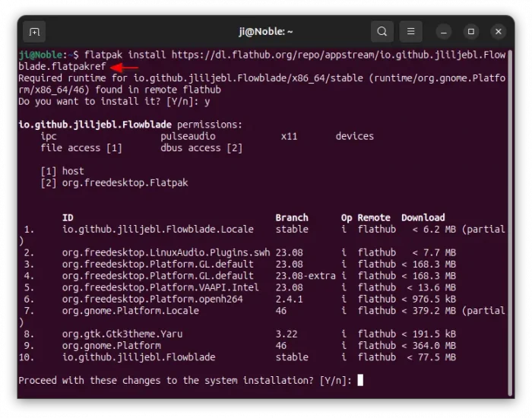
Task: Click 'org.freedesktop.Platform.GL.default' in row 3
Action: point(158,264)
